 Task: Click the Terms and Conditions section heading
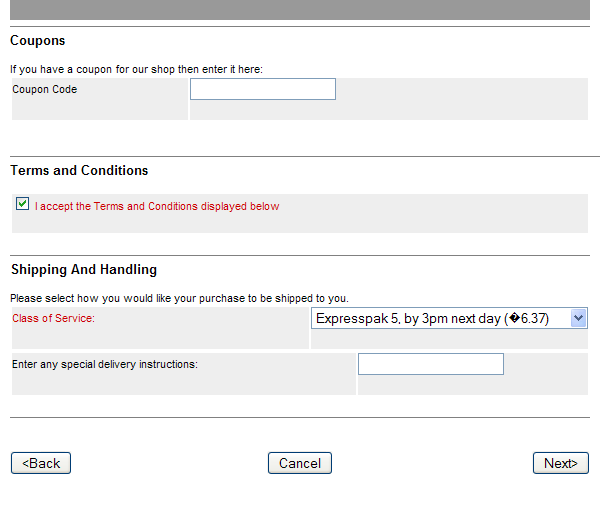pyautogui.click(x=79, y=170)
